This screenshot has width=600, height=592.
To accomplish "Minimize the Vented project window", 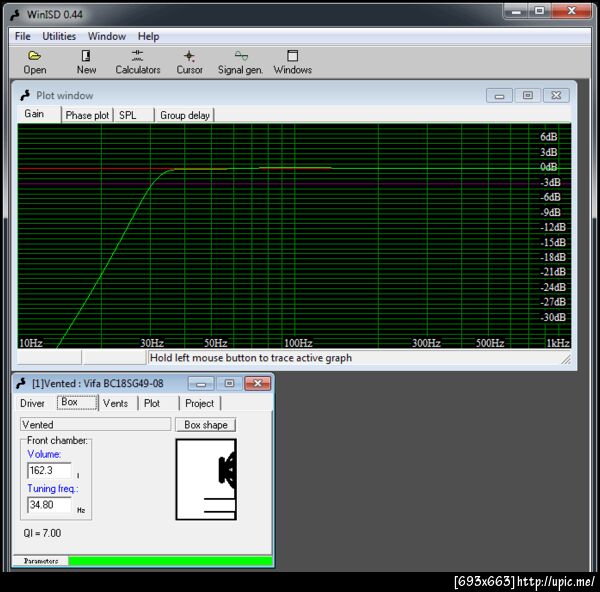I will click(x=201, y=383).
